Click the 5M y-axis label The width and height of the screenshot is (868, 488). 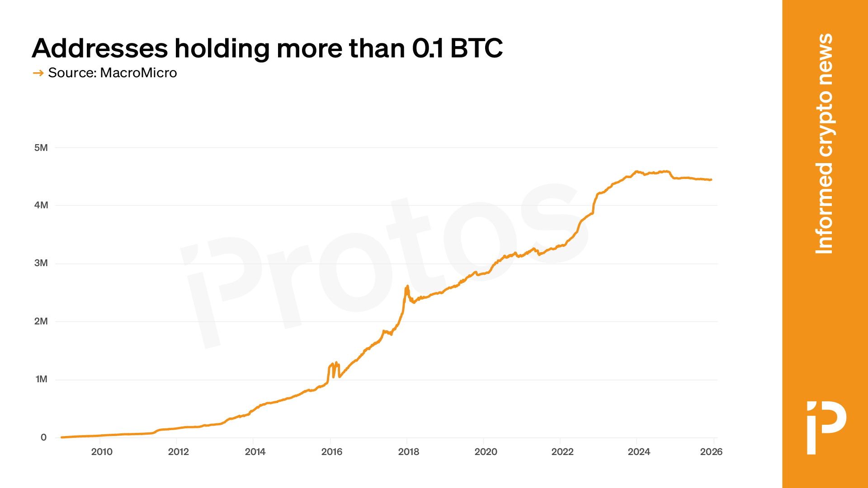[41, 148]
